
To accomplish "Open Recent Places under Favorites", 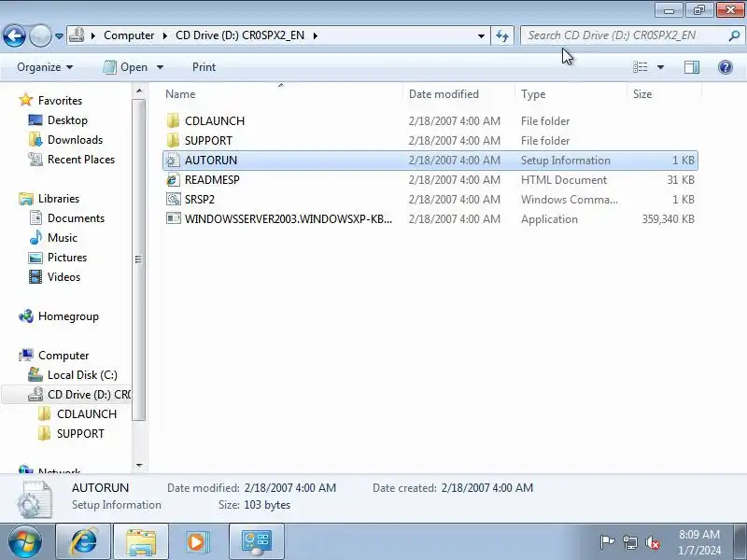I will pos(81,159).
